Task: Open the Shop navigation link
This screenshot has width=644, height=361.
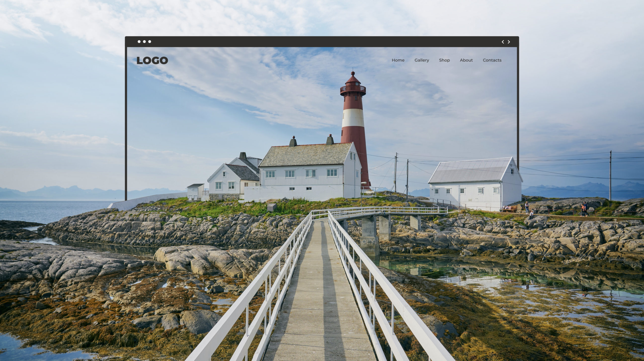Action: tap(445, 60)
